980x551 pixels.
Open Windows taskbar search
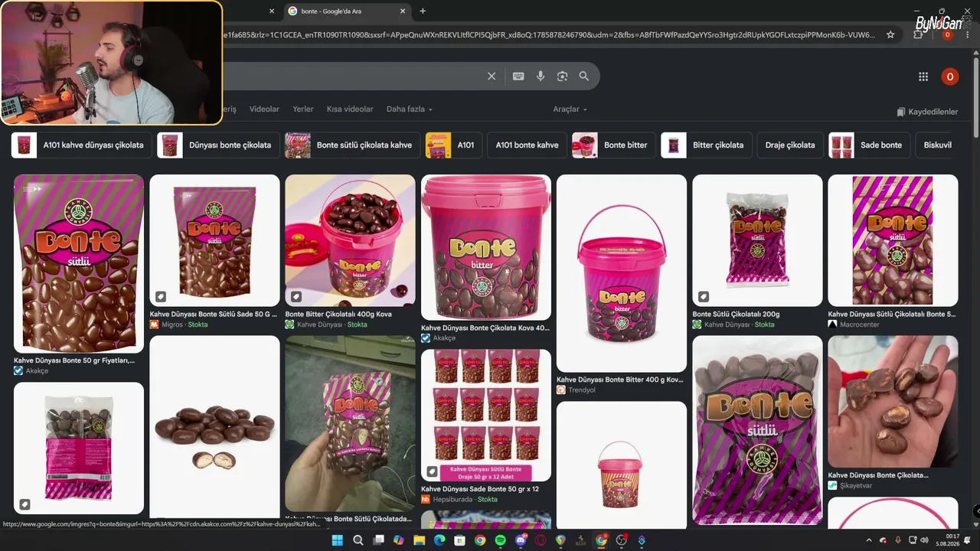[358, 540]
